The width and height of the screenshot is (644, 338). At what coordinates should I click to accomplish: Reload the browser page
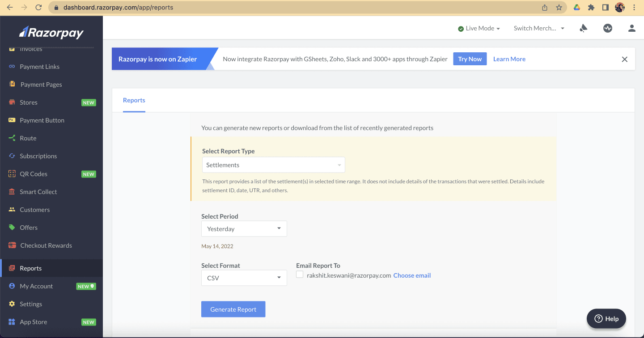[x=38, y=7]
